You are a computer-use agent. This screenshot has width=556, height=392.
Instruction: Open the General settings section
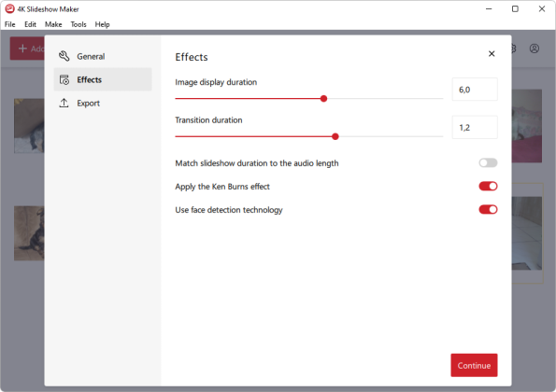pos(103,56)
